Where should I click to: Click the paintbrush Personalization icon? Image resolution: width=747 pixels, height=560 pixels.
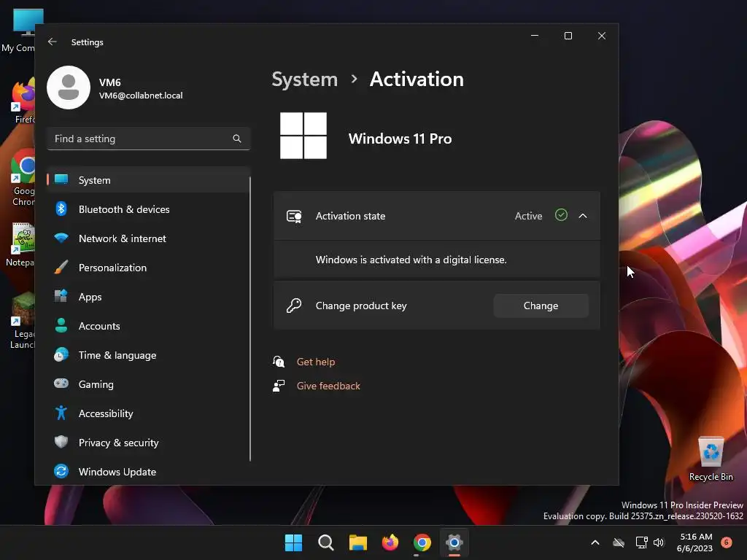tap(61, 267)
